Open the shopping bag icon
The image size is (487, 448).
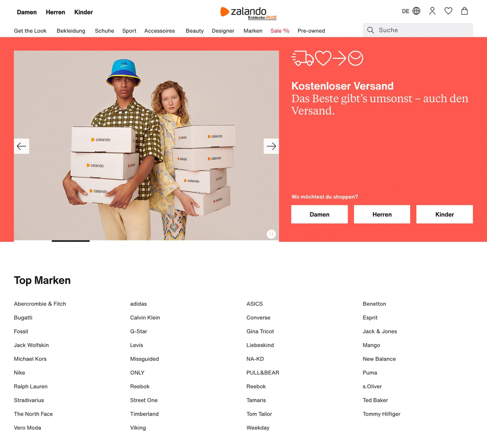point(464,11)
